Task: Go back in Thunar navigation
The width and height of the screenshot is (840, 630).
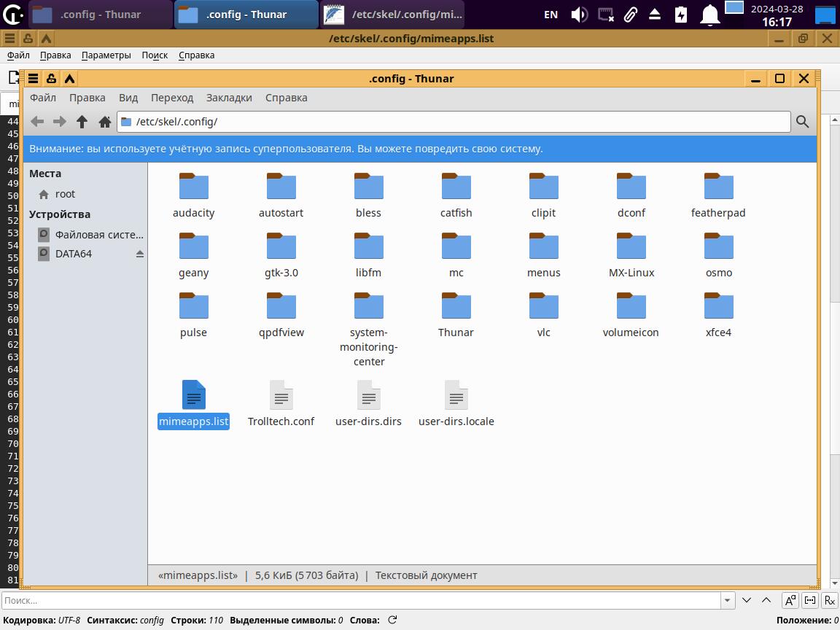Action: 37,122
